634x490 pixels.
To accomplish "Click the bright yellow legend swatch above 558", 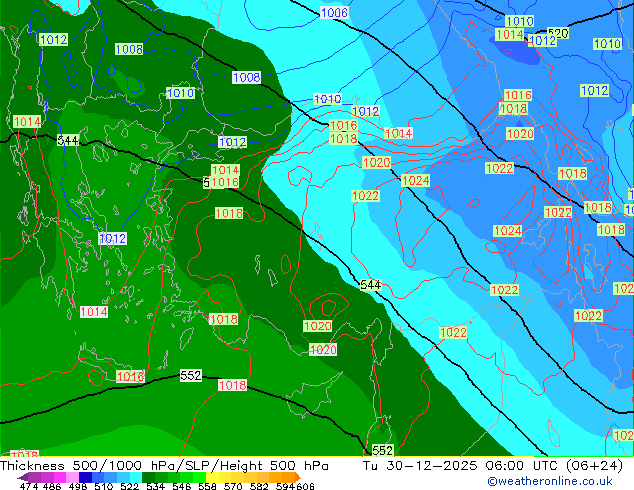I will (212, 477).
